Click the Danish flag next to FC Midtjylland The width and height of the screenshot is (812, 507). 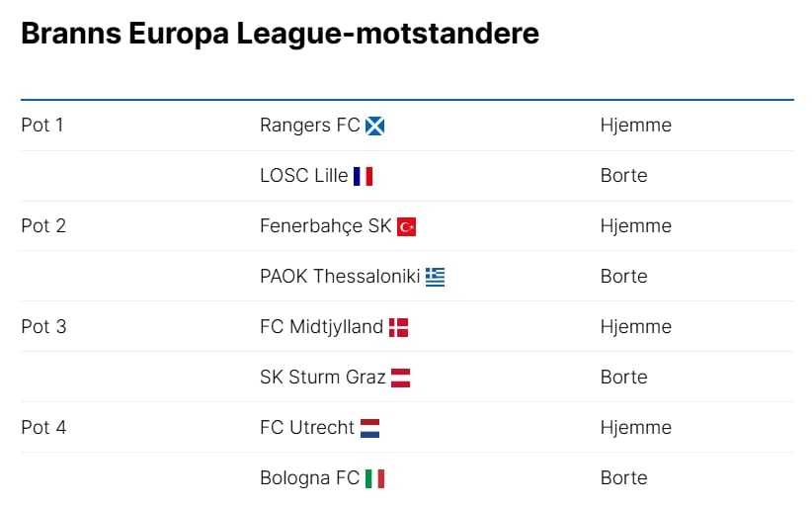click(x=398, y=327)
